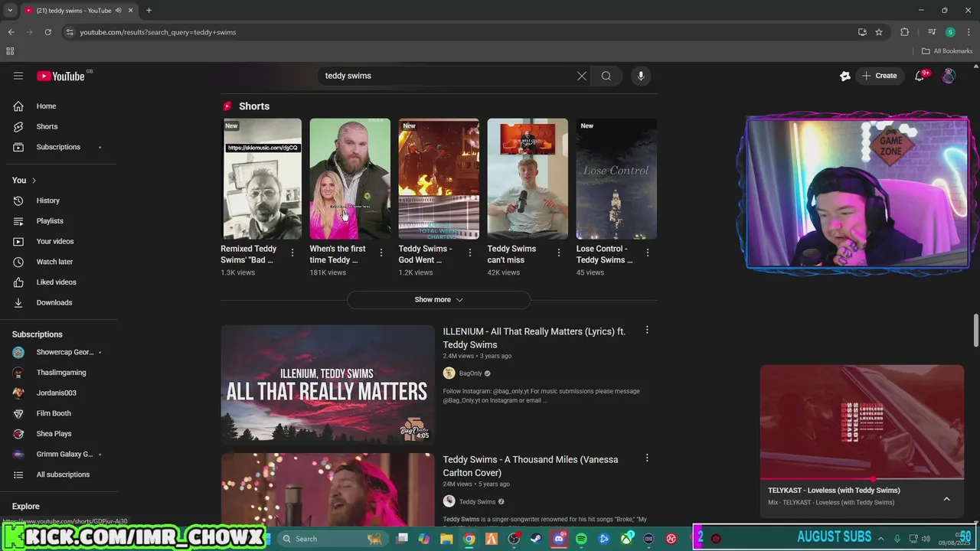The image size is (980, 551).
Task: Start voice search with microphone icon
Action: (x=641, y=76)
